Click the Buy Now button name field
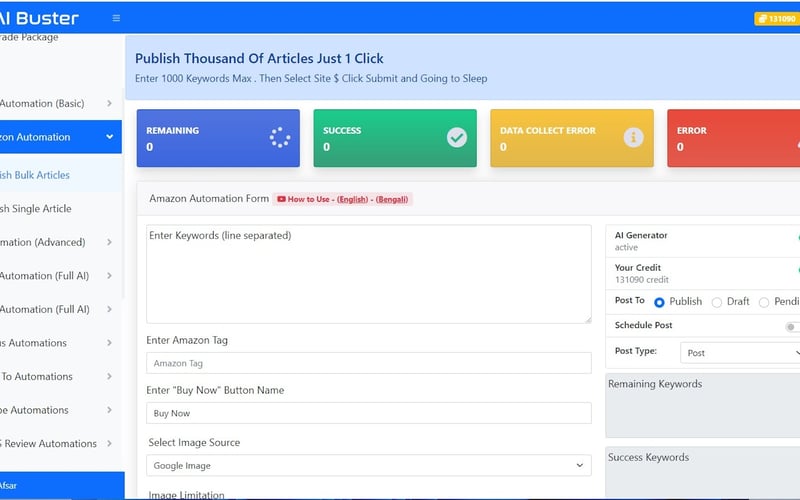Screen dimensions: 800x500 pyautogui.click(x=369, y=413)
